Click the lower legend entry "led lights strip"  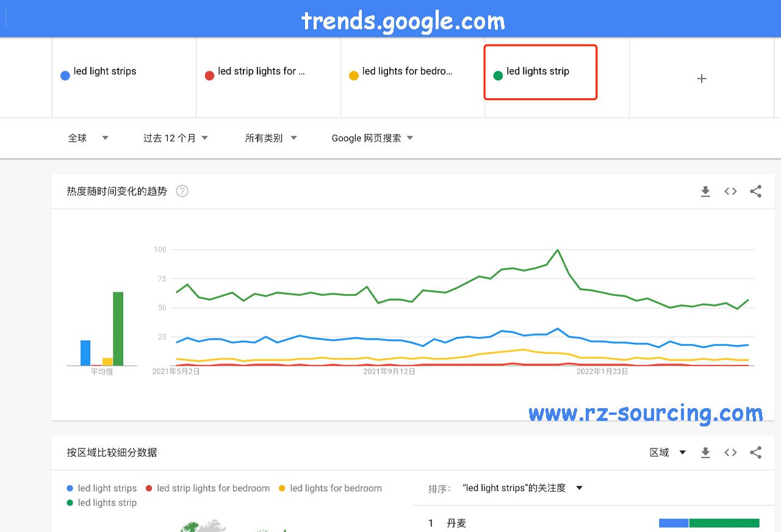102,503
